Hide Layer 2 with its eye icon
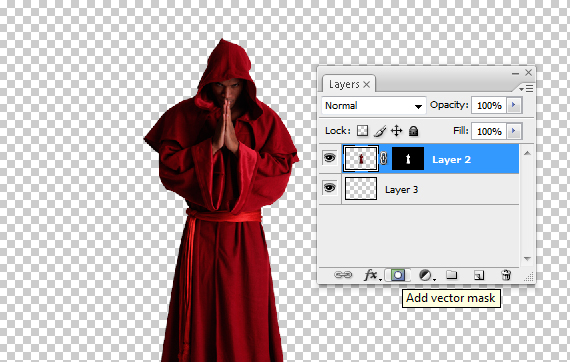The width and height of the screenshot is (570, 362). tap(329, 158)
